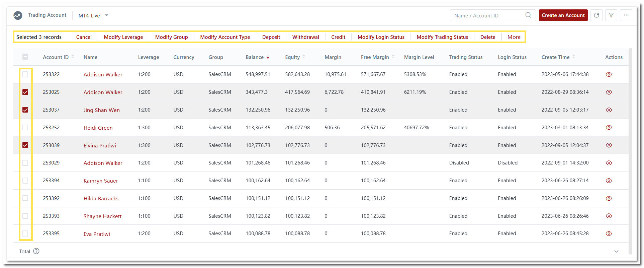Click the Total help question-mark icon
The height and width of the screenshot is (268, 644).
tap(36, 251)
